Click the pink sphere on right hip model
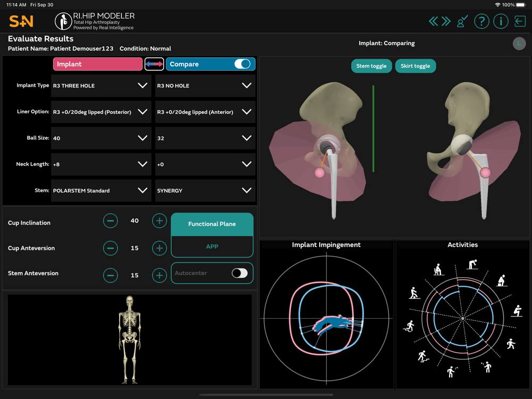The width and height of the screenshot is (532, 399). point(485,173)
